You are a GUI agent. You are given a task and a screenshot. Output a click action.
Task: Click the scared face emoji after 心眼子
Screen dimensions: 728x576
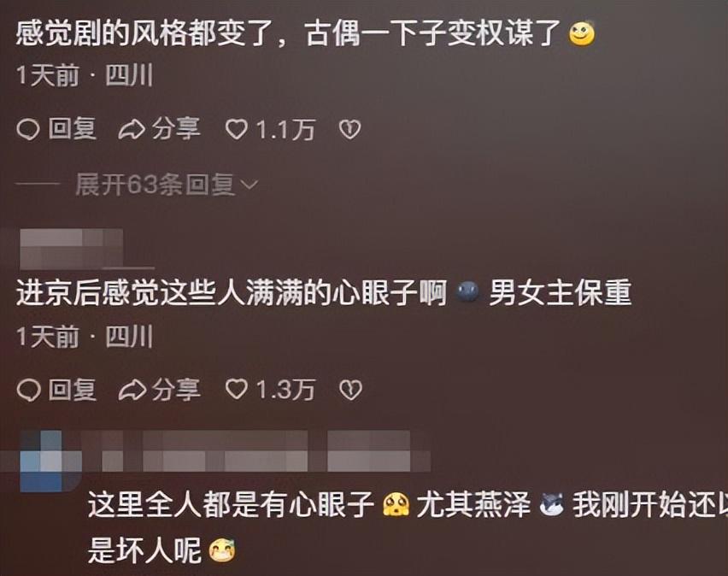pyautogui.click(x=396, y=505)
